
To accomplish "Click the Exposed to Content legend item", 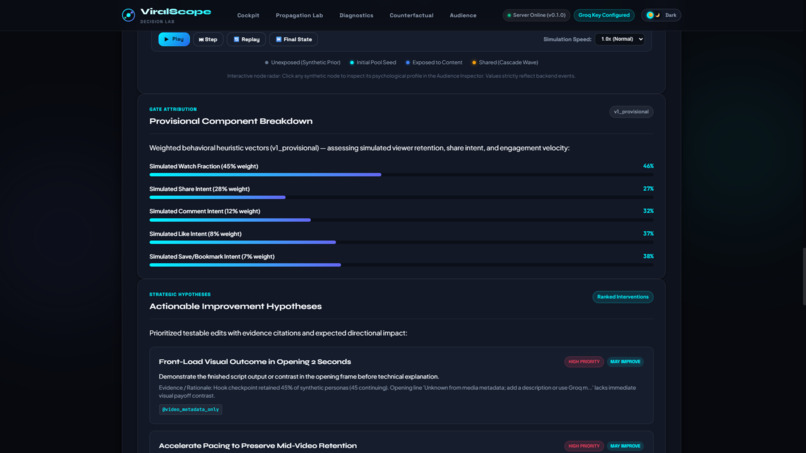I will (x=434, y=63).
